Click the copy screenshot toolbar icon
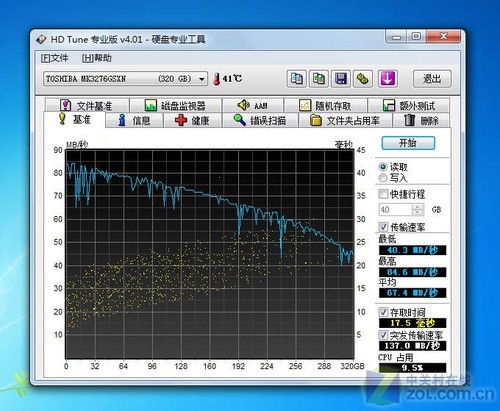 319,79
